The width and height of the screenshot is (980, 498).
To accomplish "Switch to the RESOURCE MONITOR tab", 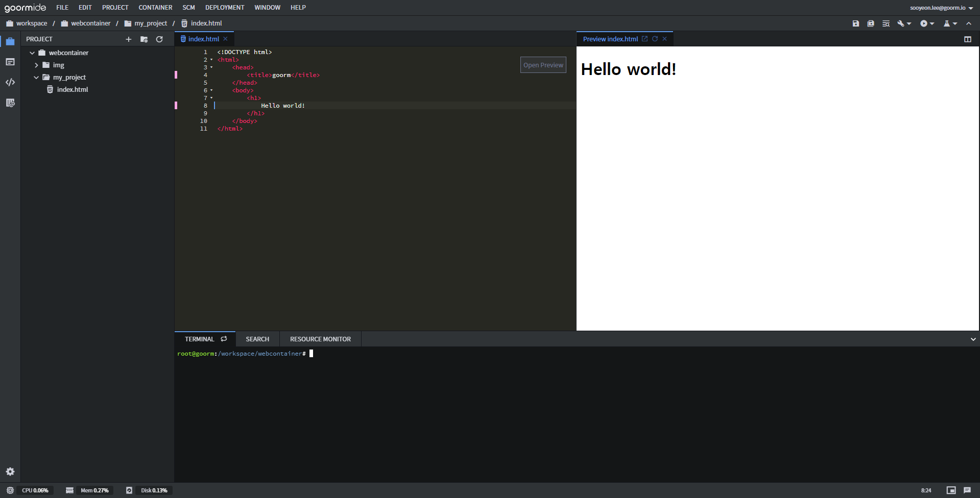I will [320, 339].
